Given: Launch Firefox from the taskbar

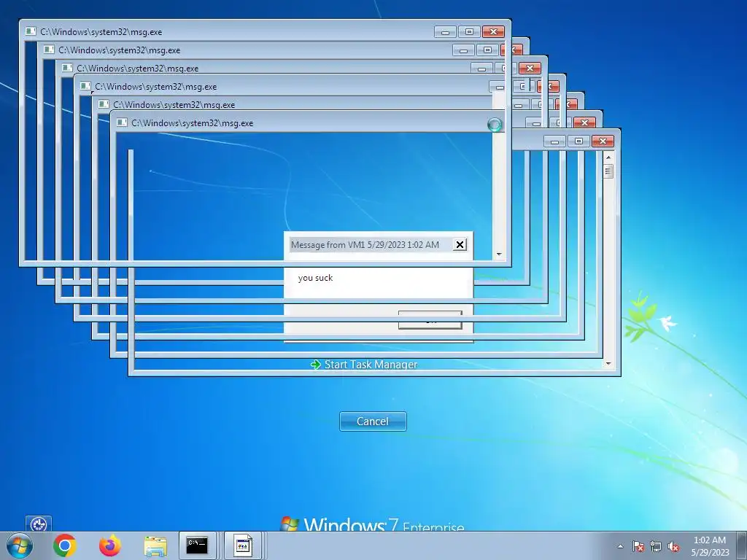Looking at the screenshot, I should click(x=110, y=545).
